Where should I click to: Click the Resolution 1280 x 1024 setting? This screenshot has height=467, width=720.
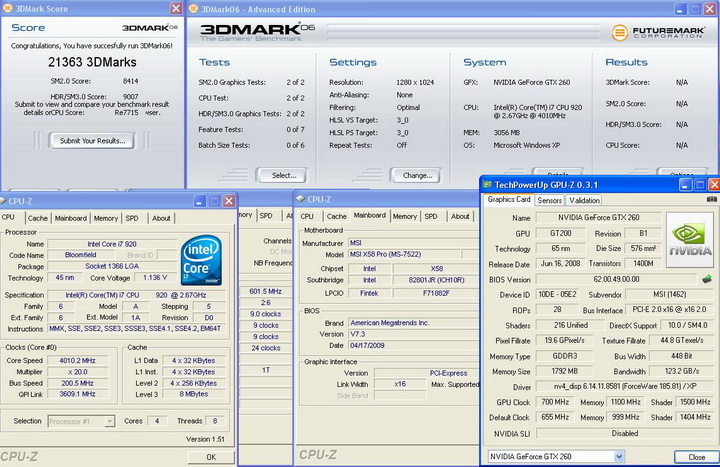tap(415, 82)
